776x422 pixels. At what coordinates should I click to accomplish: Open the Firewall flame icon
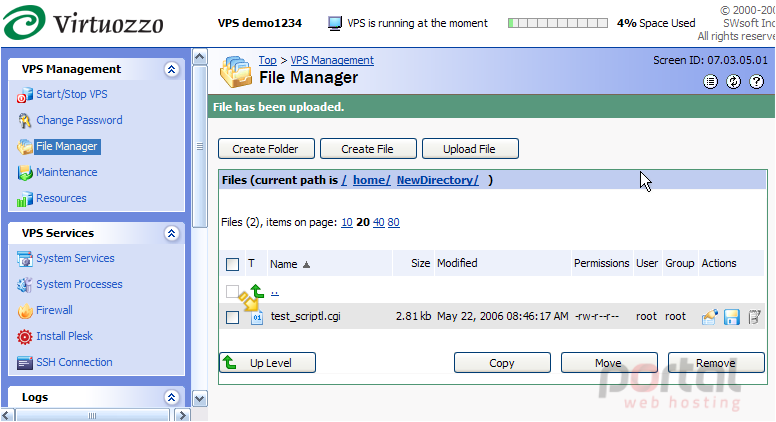[25, 311]
